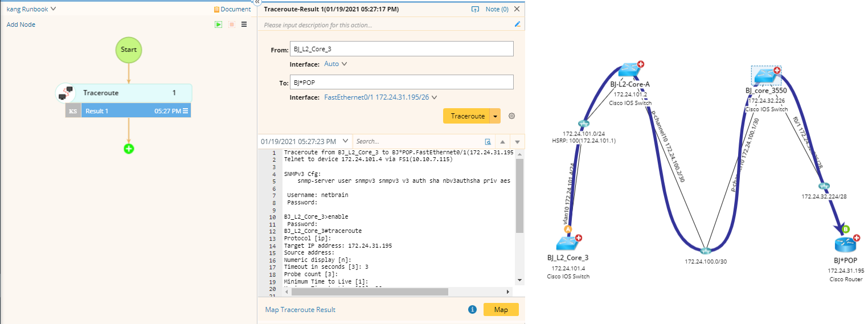Open Result 1 row menu icon
Screen dimensions: 868x324
pos(185,111)
